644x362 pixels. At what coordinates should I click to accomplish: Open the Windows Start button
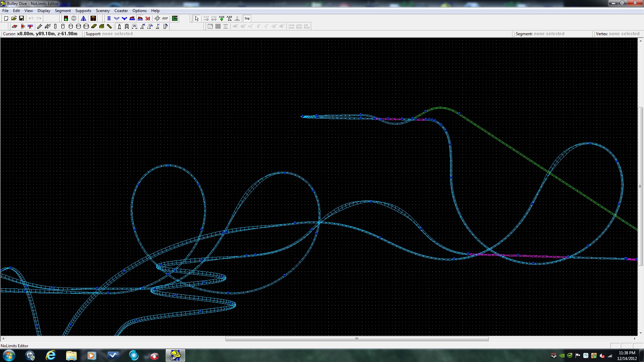pyautogui.click(x=9, y=355)
